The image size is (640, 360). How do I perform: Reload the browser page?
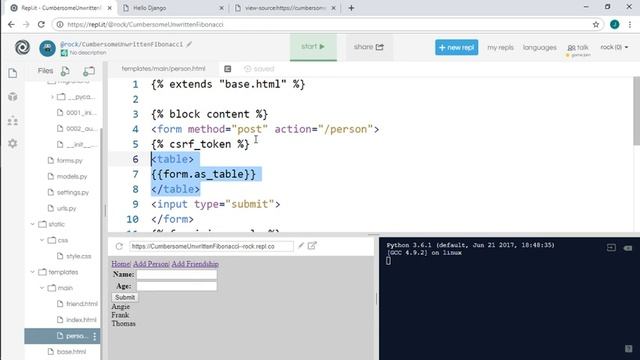coord(41,24)
